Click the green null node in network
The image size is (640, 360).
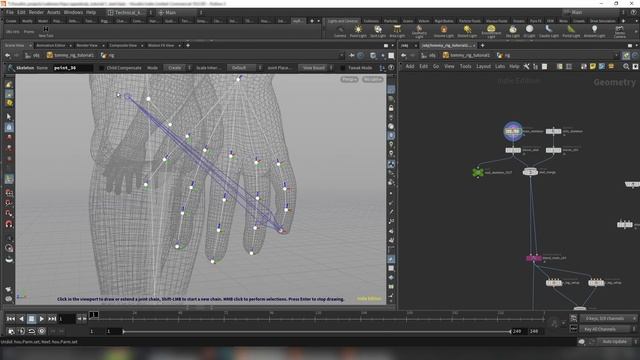coord(478,172)
